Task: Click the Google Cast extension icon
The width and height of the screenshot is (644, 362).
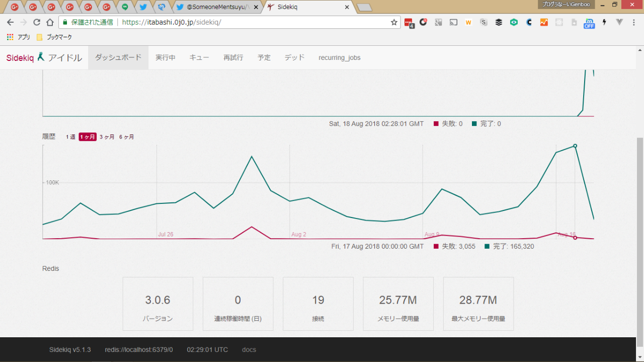Action: click(x=453, y=22)
